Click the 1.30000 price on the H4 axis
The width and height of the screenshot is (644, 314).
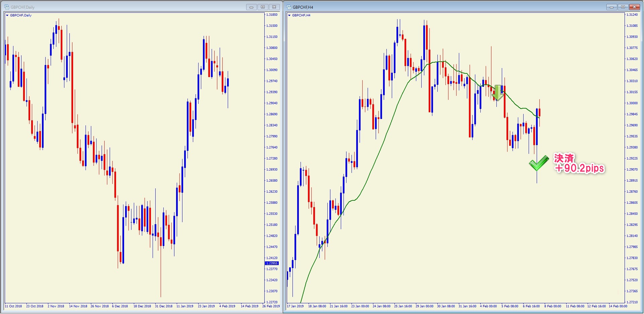pos(632,103)
